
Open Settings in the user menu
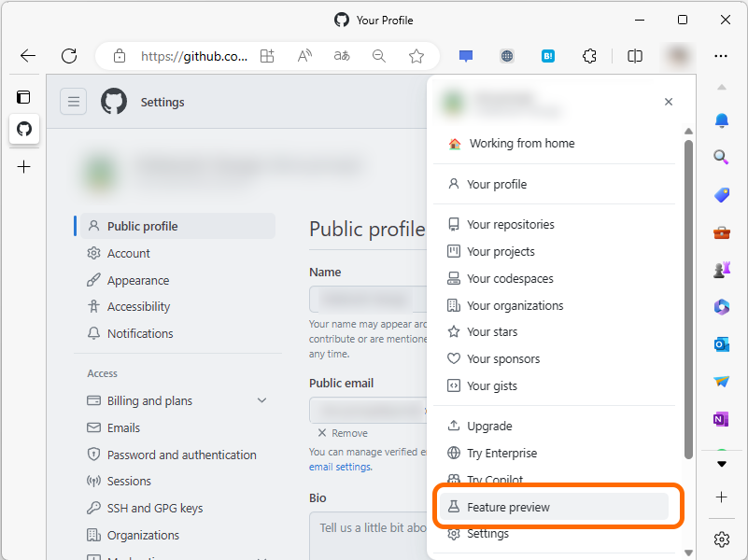pos(555,534)
